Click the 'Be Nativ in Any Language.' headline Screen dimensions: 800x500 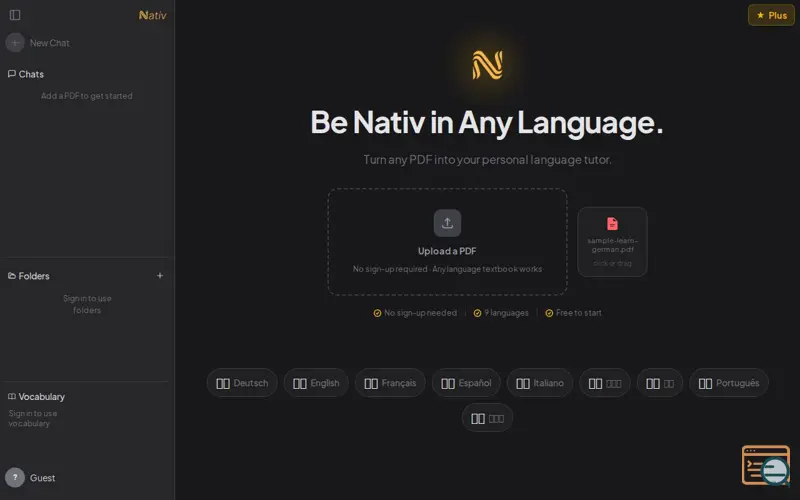pyautogui.click(x=487, y=122)
